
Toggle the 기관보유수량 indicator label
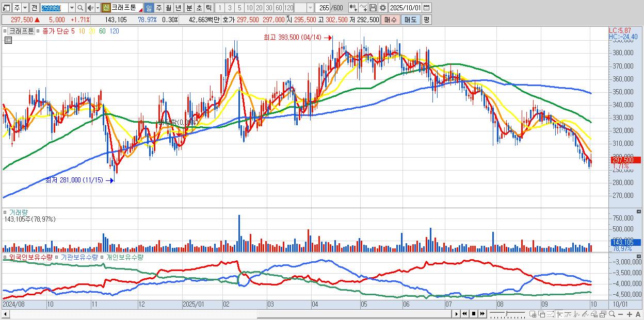[x=79, y=257]
